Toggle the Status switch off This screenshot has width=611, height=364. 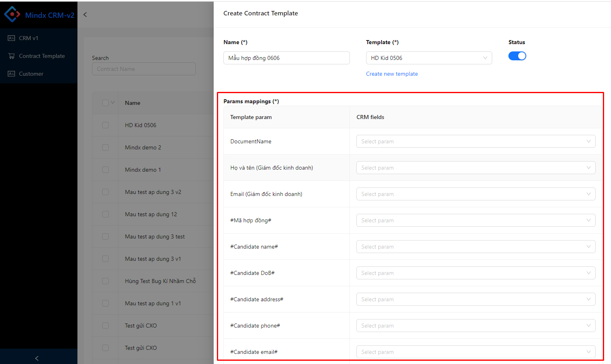pyautogui.click(x=517, y=56)
